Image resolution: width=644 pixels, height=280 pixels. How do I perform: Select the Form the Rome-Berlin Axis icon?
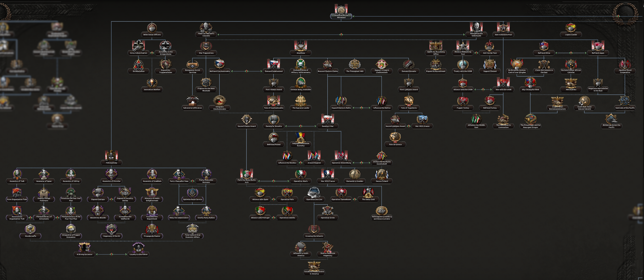(246, 174)
